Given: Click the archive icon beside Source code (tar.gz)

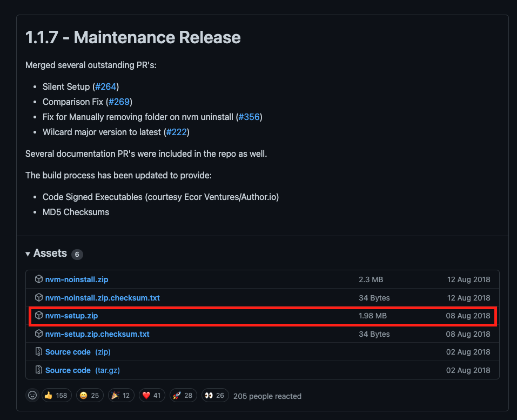Looking at the screenshot, I should pyautogui.click(x=38, y=370).
